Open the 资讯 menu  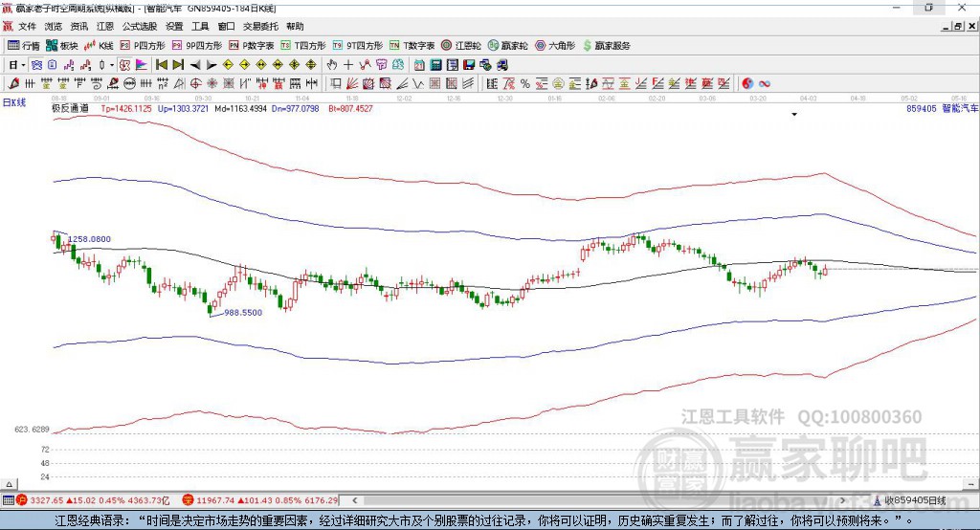pyautogui.click(x=78, y=26)
